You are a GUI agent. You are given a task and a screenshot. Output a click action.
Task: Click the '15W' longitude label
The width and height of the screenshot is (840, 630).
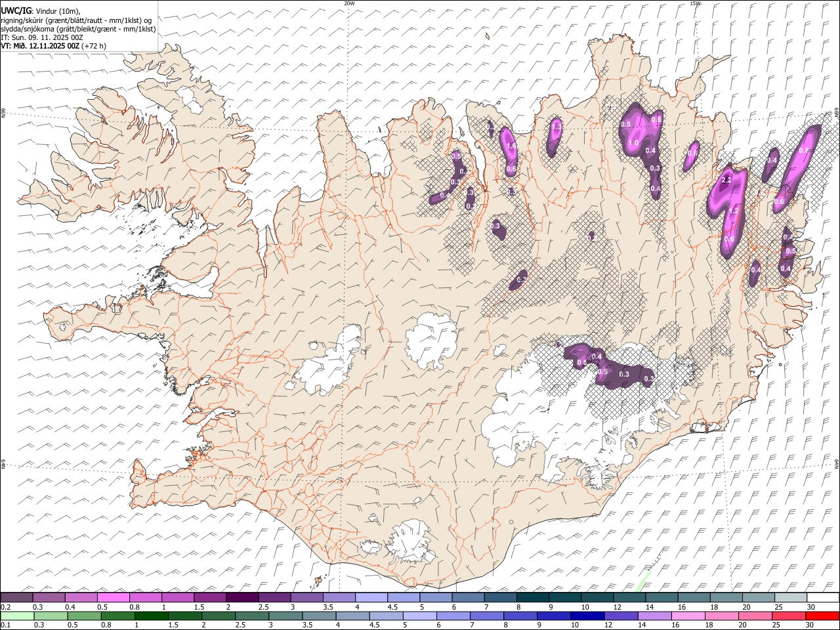(x=695, y=3)
